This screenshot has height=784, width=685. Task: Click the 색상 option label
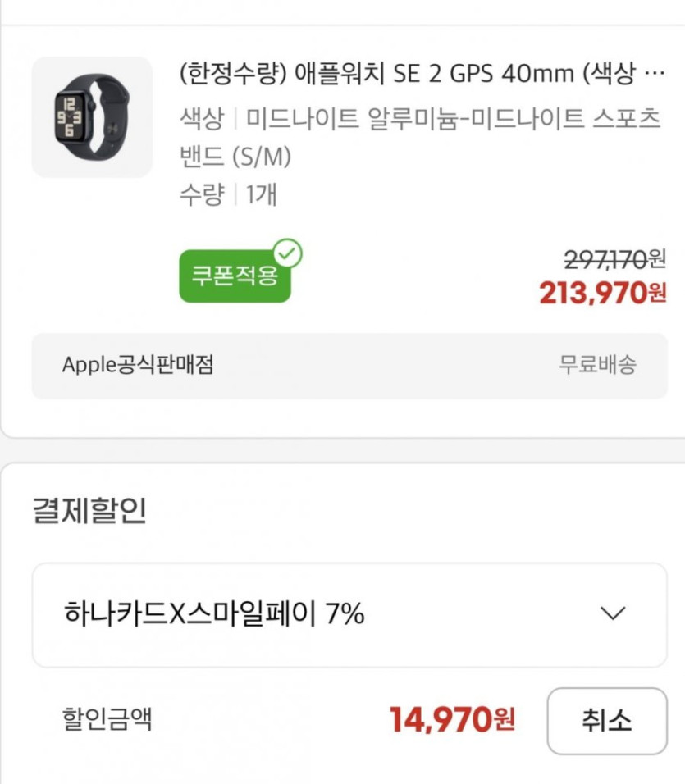(201, 119)
